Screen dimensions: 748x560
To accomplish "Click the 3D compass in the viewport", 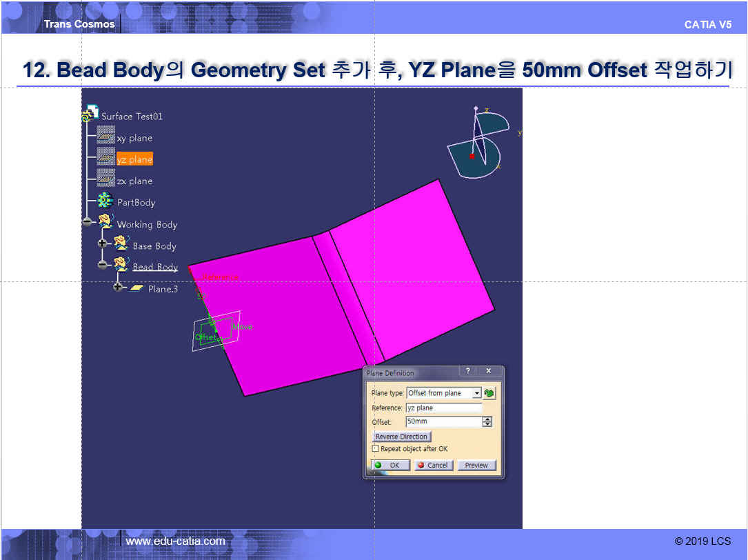I will click(x=478, y=143).
